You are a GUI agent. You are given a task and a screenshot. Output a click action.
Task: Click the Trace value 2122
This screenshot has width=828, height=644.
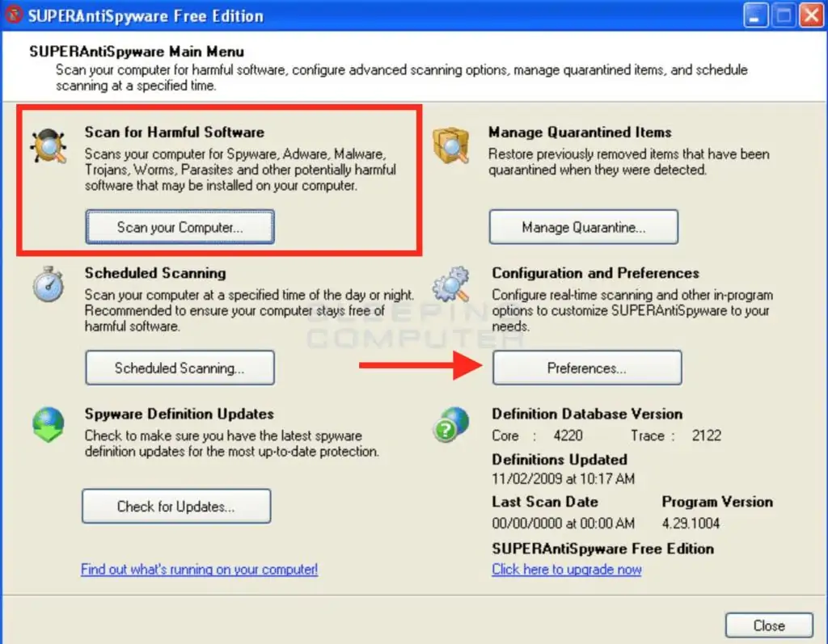point(707,436)
